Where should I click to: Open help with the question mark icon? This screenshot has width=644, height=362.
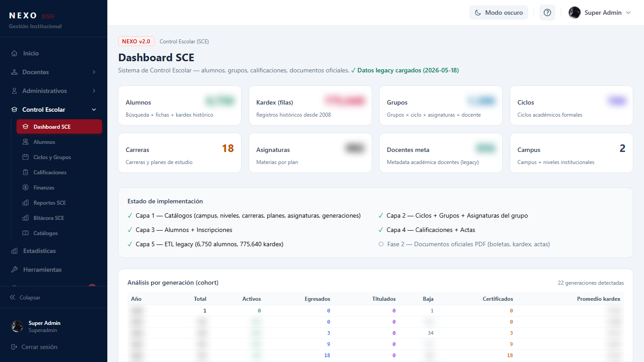point(547,13)
